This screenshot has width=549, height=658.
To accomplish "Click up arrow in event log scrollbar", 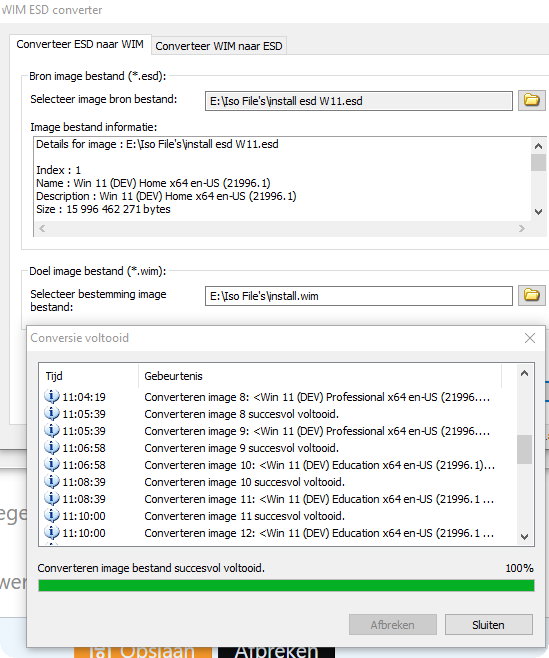I will [x=524, y=373].
